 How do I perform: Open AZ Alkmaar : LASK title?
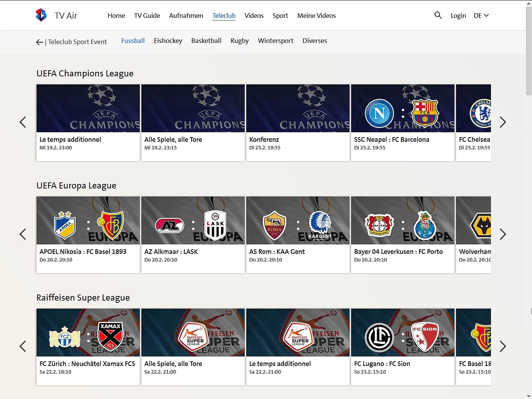171,252
